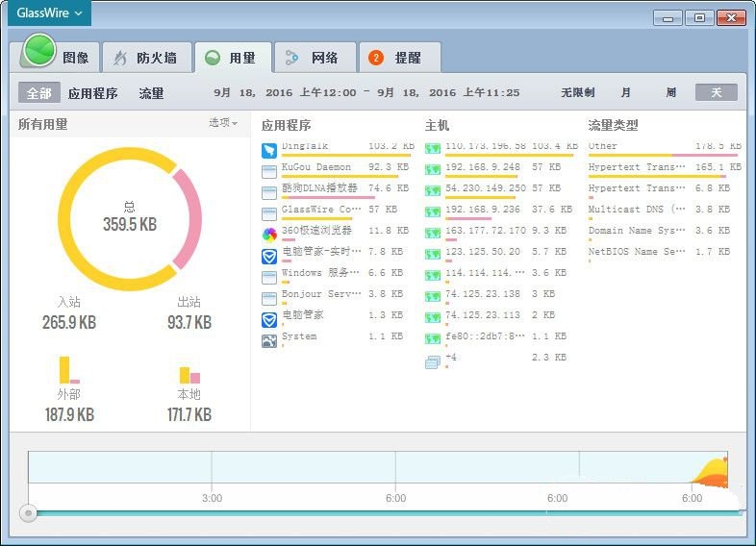The width and height of the screenshot is (756, 546).
Task: Click the green GlassWire graph logo
Action: tap(38, 50)
